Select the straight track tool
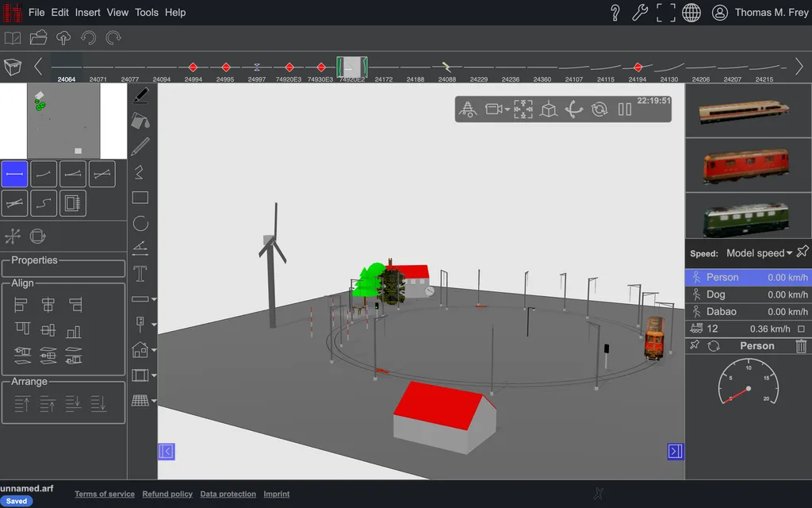The width and height of the screenshot is (812, 508). point(14,174)
